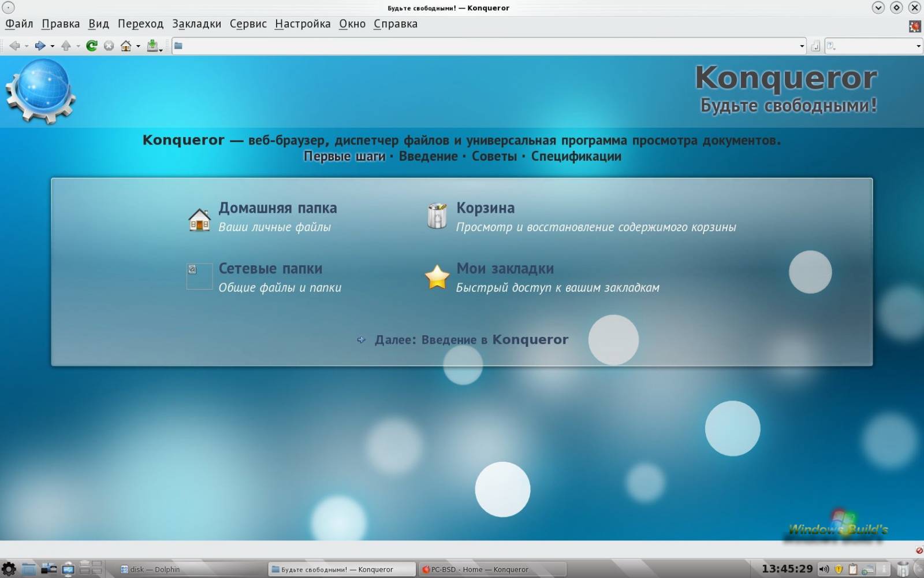Open the virtual desktop pager in panel

[91, 568]
